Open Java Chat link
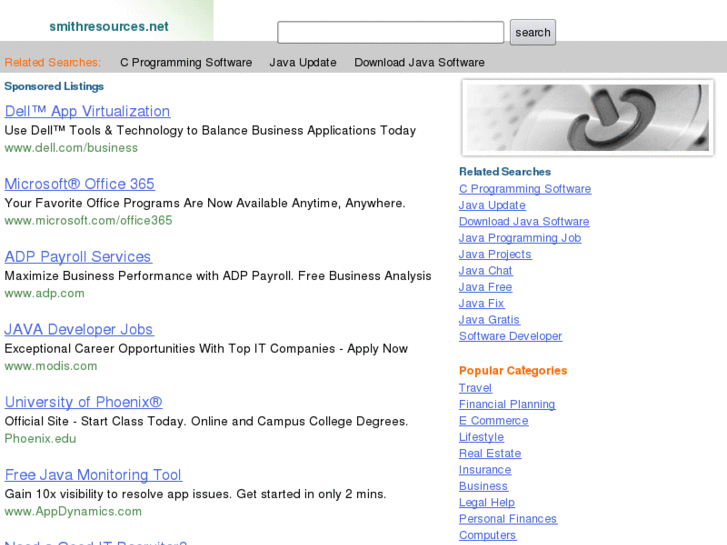This screenshot has height=545, width=727. pos(485,271)
